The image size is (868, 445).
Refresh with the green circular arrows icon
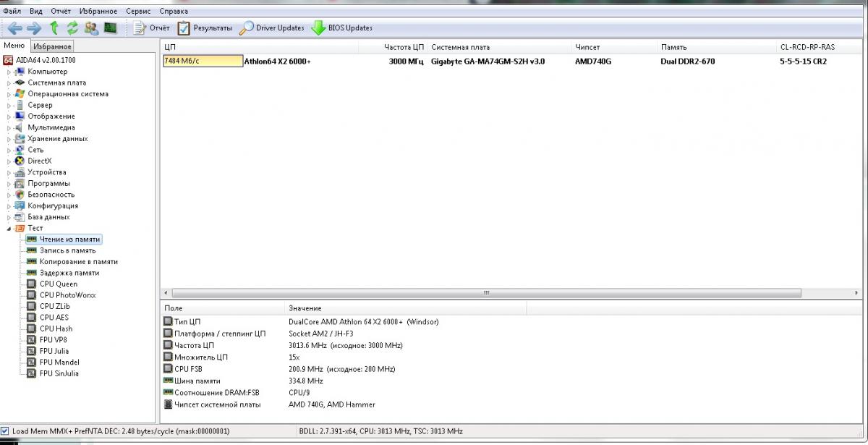pyautogui.click(x=72, y=28)
